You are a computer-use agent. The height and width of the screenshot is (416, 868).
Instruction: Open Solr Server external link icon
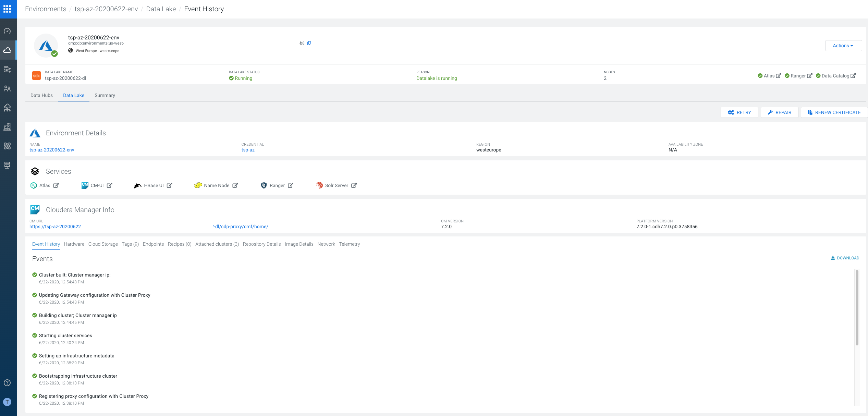(354, 185)
